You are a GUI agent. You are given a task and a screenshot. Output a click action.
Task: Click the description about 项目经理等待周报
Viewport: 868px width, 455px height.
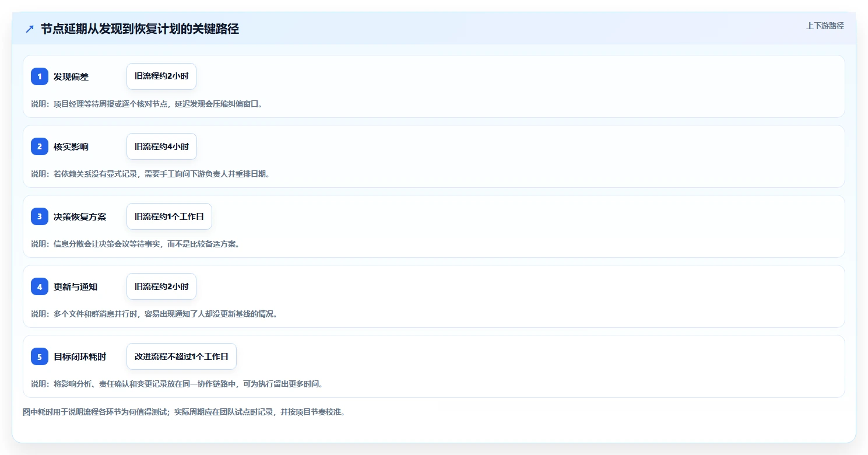(x=147, y=104)
